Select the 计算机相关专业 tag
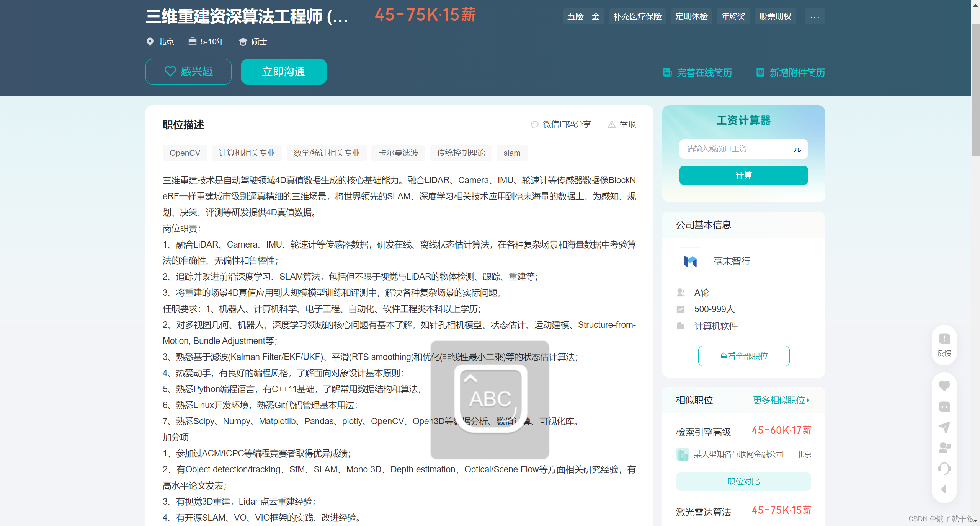This screenshot has height=526, width=980. point(247,153)
